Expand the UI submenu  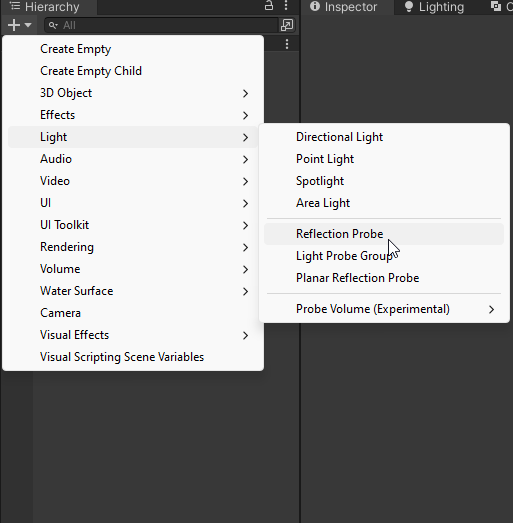[x=133, y=203]
